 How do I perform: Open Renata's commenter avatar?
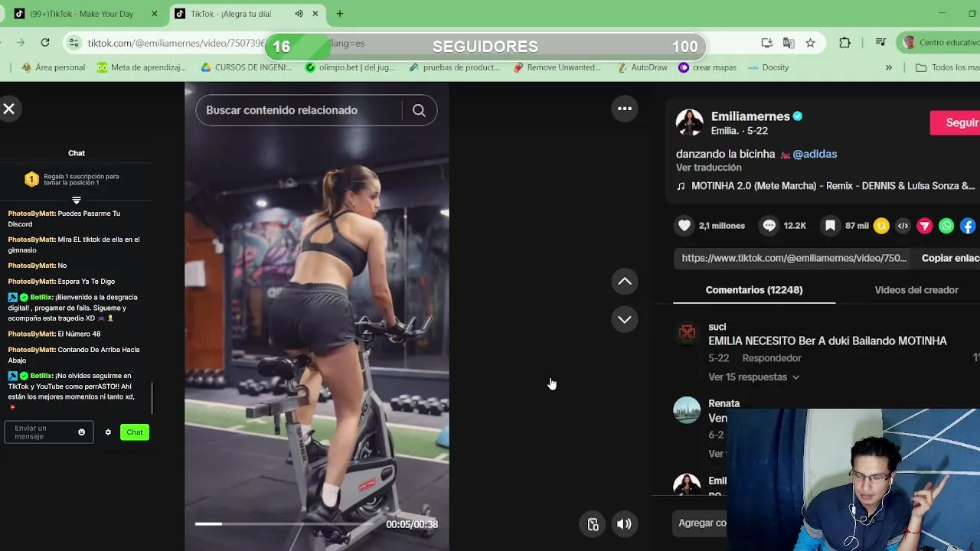coord(687,409)
